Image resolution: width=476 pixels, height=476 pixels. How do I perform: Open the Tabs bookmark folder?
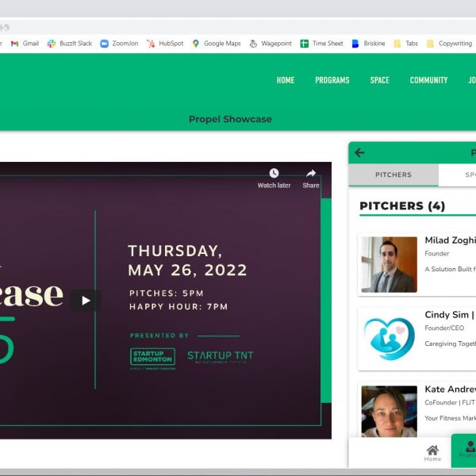click(406, 44)
